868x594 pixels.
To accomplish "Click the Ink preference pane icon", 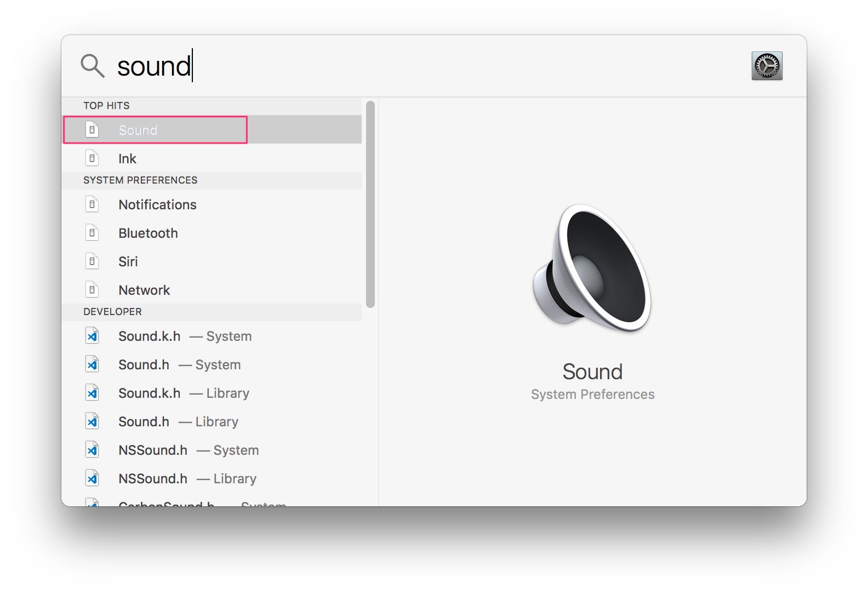I will click(92, 158).
